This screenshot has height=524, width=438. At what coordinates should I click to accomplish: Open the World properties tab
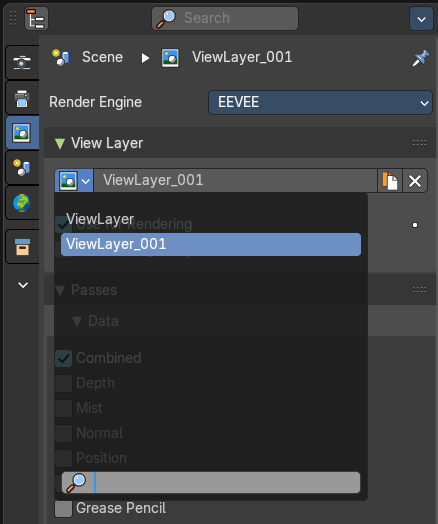pyautogui.click(x=22, y=203)
